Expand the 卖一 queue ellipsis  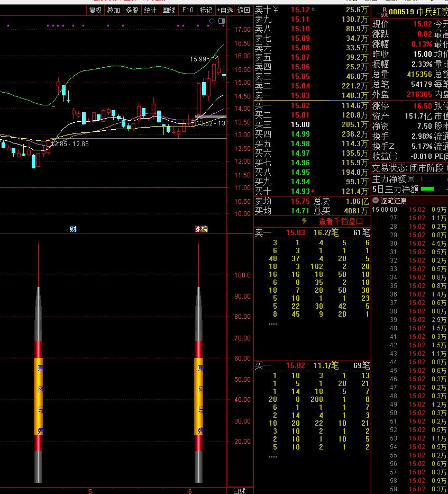[272, 323]
